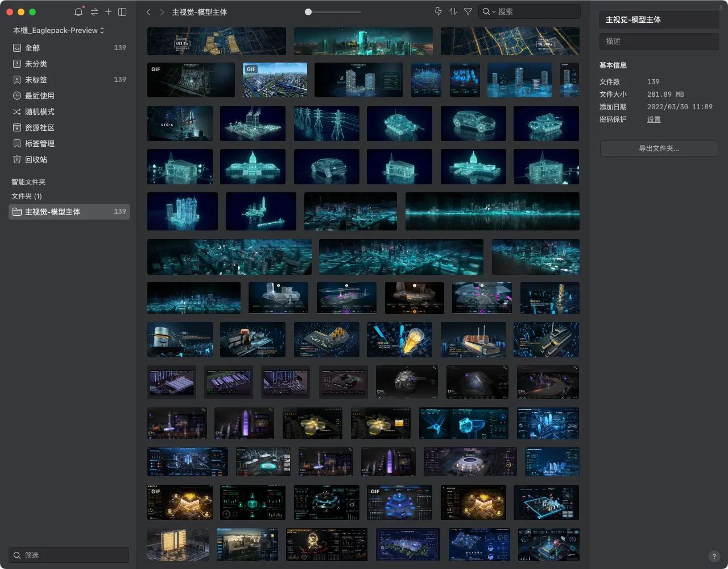Expand the 本機_Eaglepack-Preview library switcher
The image size is (728, 569).
tap(59, 30)
